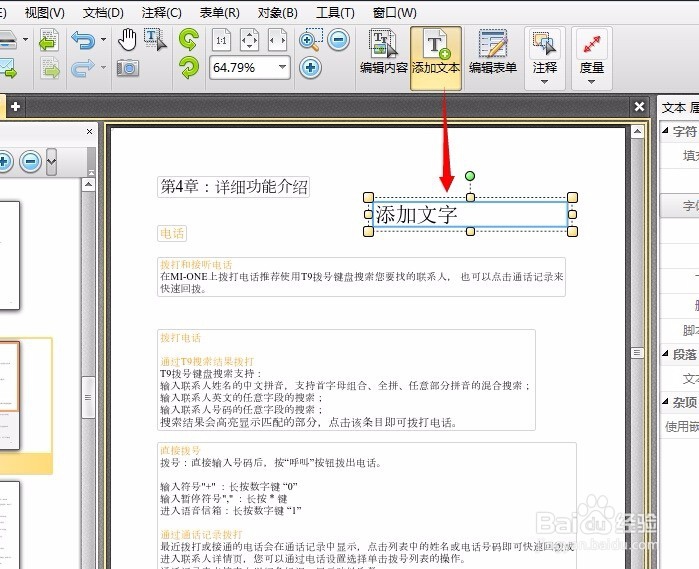Click the thumbnail panel scroll up arrow
This screenshot has height=569, width=699.
click(x=89, y=184)
